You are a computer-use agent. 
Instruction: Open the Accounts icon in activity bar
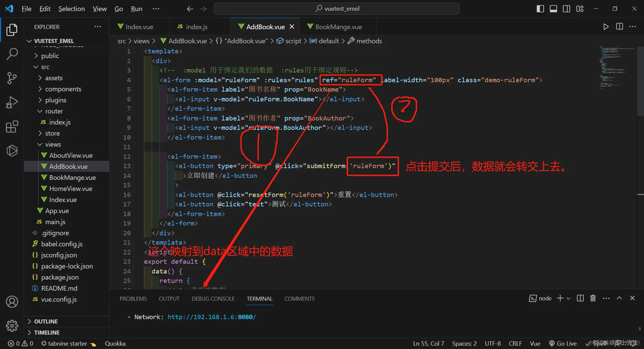pos(12,302)
